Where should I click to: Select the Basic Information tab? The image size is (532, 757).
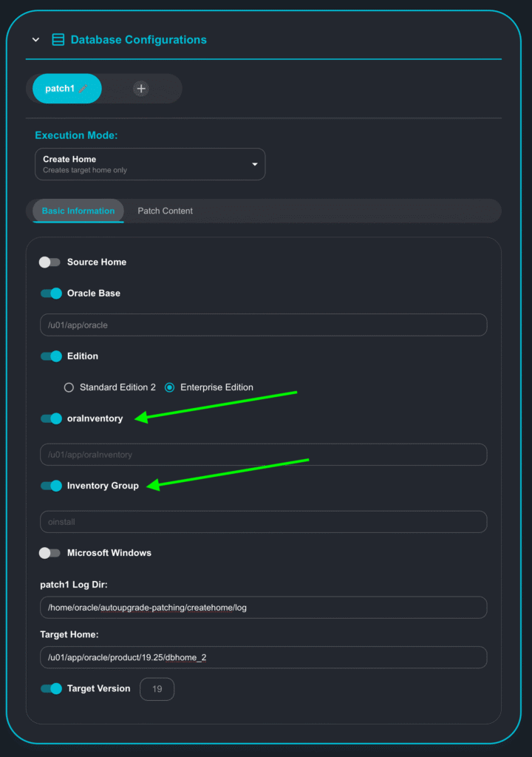(x=78, y=211)
